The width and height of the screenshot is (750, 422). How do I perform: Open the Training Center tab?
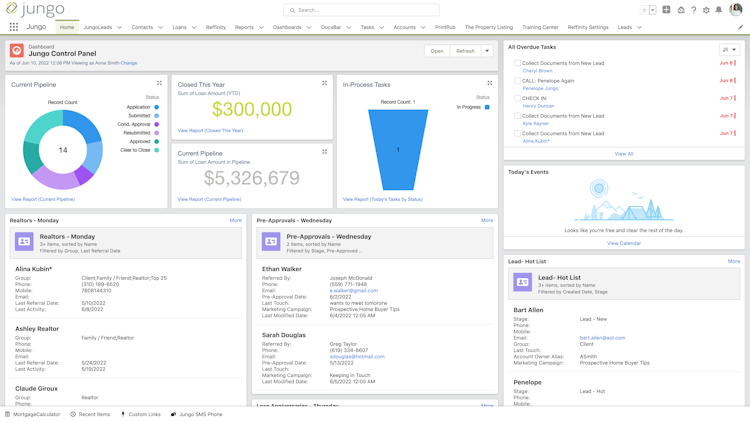[x=540, y=27]
